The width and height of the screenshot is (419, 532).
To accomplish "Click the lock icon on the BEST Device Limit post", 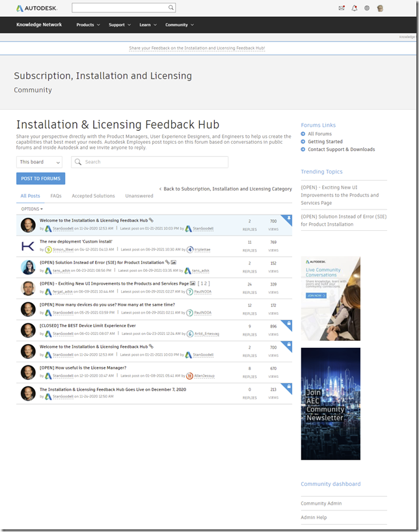I will pos(289,324).
